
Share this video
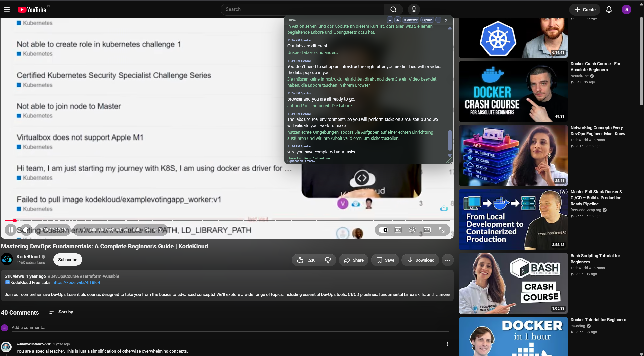tap(354, 260)
